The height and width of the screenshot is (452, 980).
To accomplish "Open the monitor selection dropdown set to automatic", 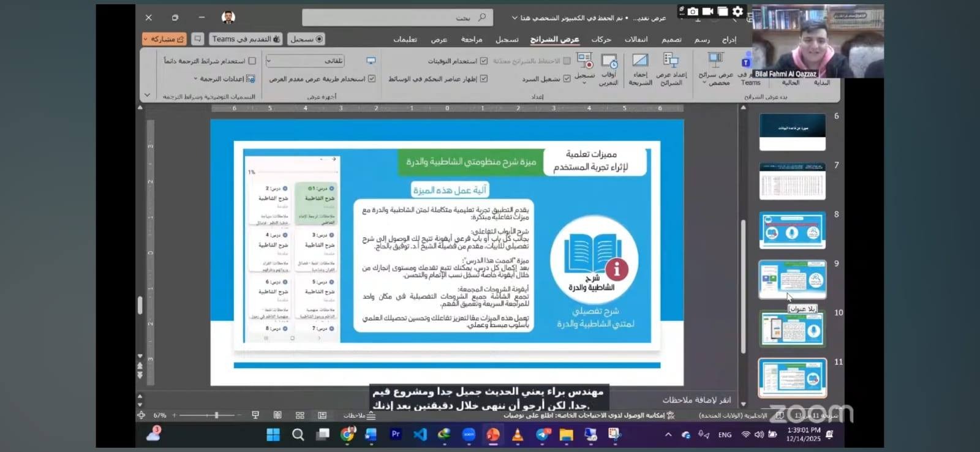I will pyautogui.click(x=305, y=61).
